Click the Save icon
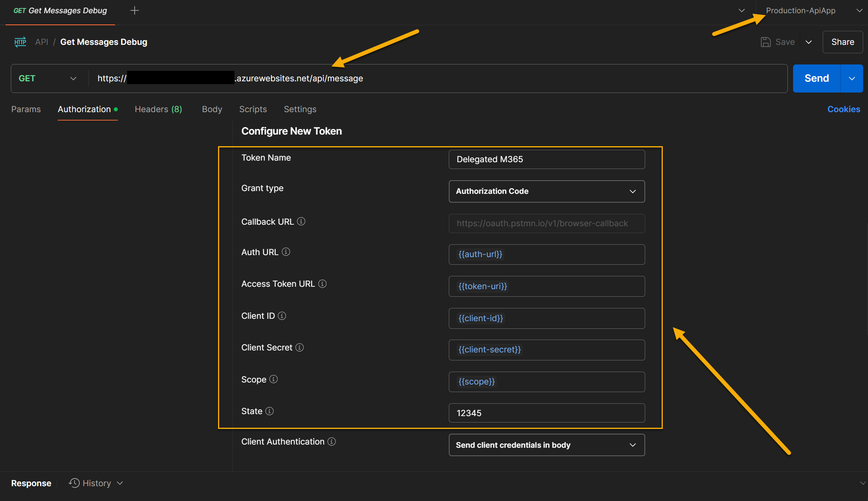This screenshot has width=868, height=501. click(765, 42)
